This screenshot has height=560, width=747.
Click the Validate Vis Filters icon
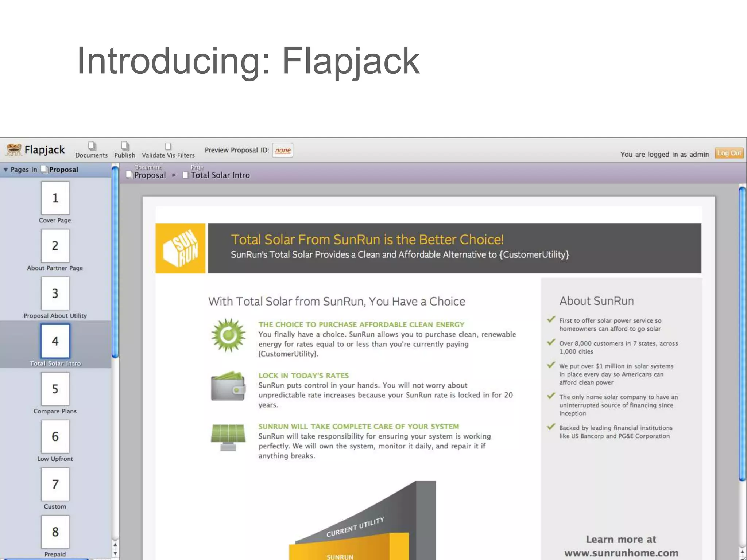(168, 147)
